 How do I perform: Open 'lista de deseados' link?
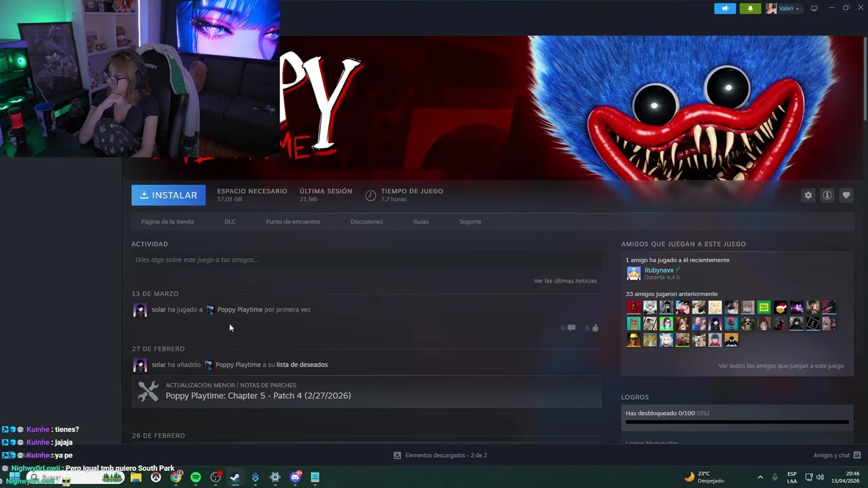point(302,365)
